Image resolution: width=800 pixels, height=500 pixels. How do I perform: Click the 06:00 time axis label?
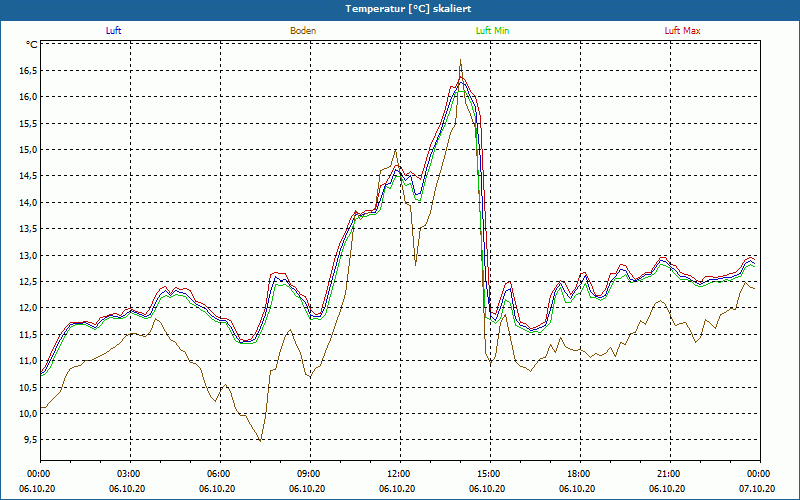220,474
